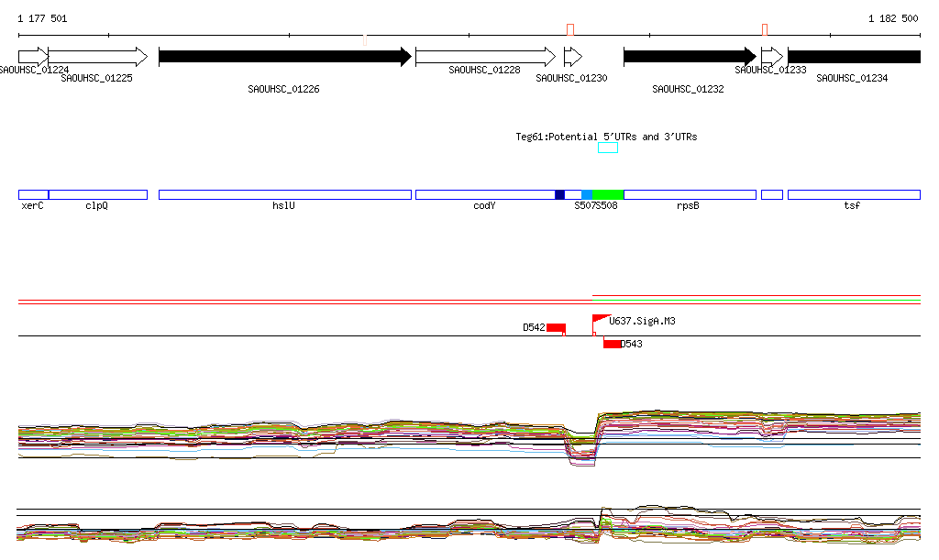This screenshot has height=560, width=939.
Task: Select the rpsB gene box
Action: click(x=689, y=194)
